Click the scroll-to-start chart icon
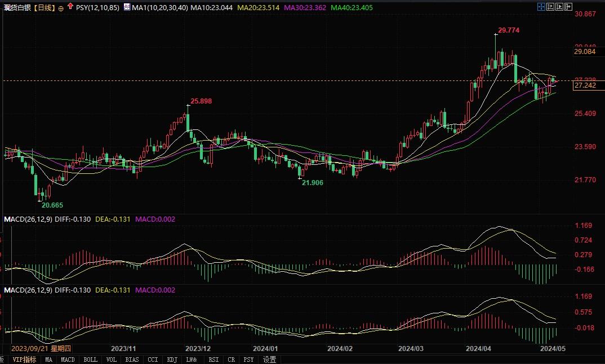The width and height of the screenshot is (605, 364). (550, 7)
